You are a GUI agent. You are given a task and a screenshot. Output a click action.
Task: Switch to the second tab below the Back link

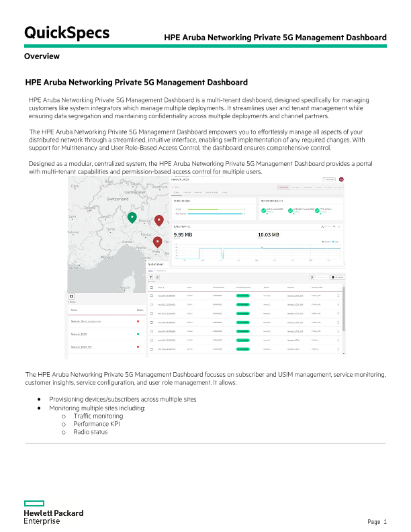coord(187,192)
